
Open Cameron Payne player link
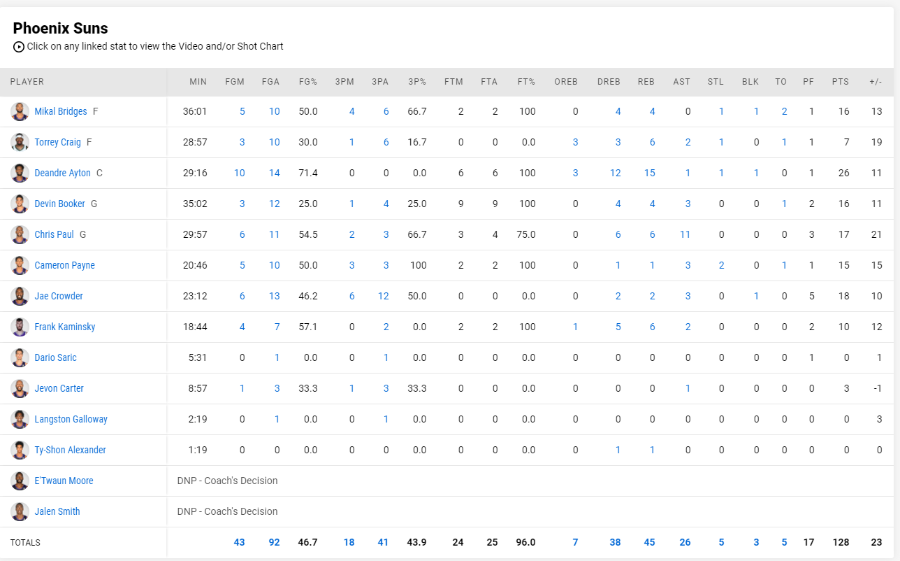65,265
